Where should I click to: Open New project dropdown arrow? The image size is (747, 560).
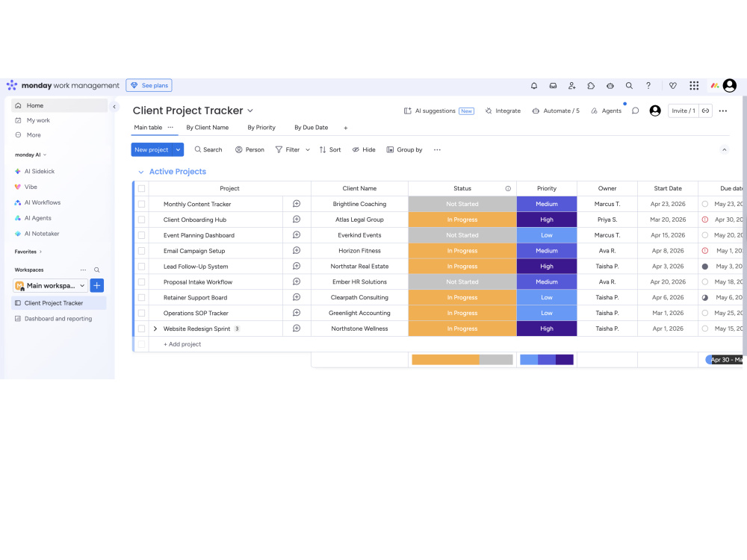pos(179,150)
